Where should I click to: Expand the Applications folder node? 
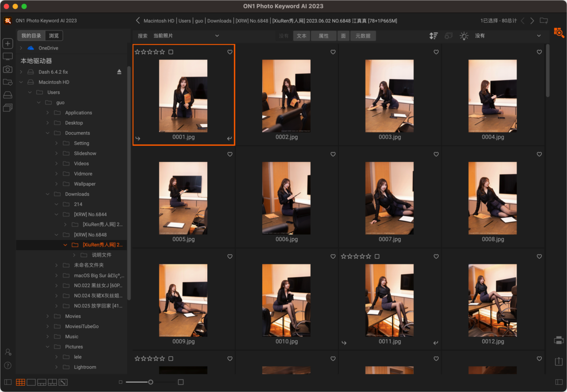48,113
